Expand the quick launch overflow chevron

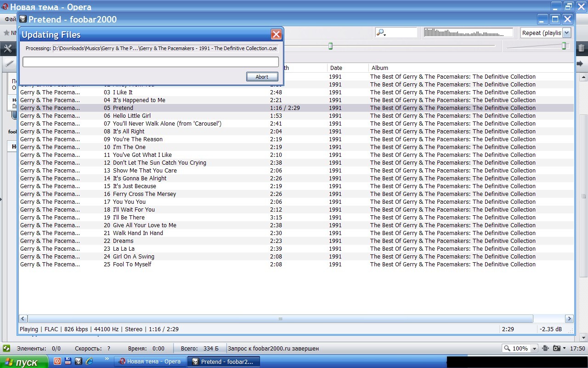pos(107,359)
